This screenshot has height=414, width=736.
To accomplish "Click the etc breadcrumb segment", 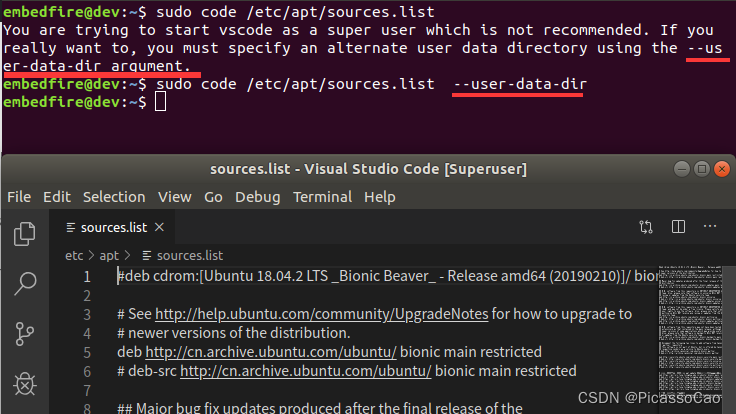I will point(74,255).
